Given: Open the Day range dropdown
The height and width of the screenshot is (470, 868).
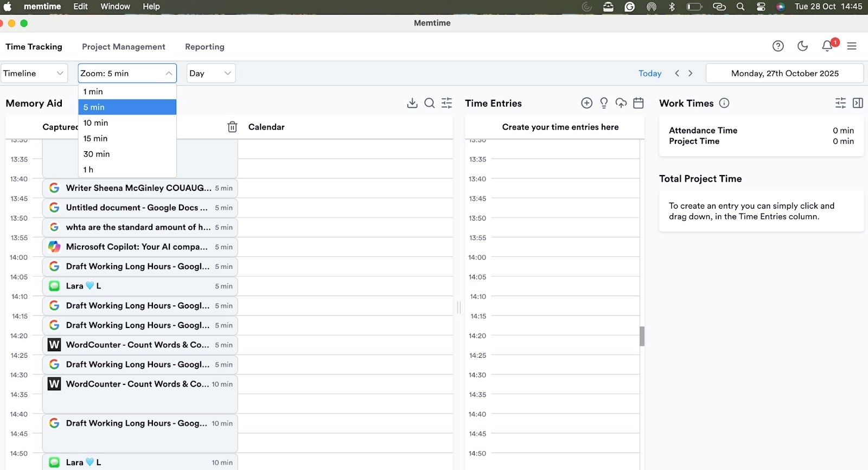Looking at the screenshot, I should (211, 73).
